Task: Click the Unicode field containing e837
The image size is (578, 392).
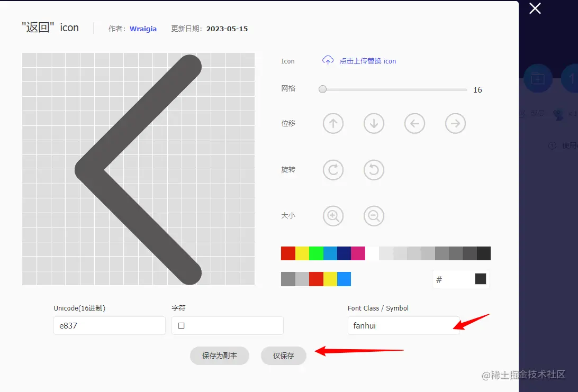Action: 110,326
